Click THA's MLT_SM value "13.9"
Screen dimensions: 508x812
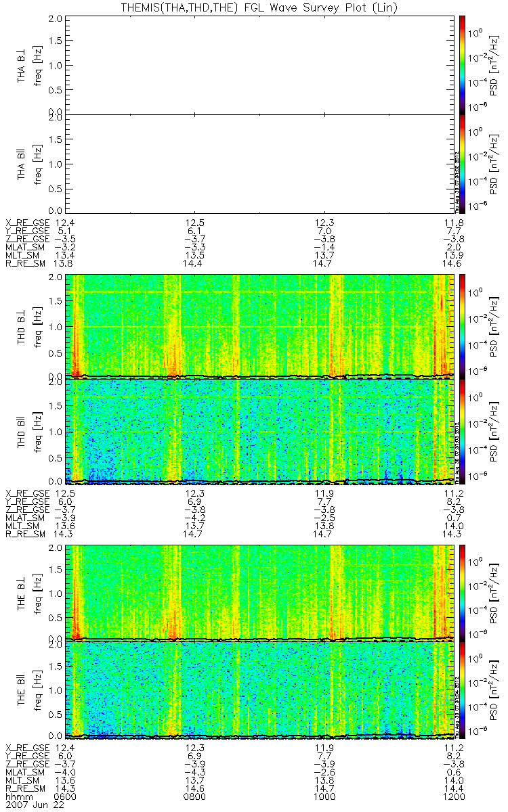point(453,256)
